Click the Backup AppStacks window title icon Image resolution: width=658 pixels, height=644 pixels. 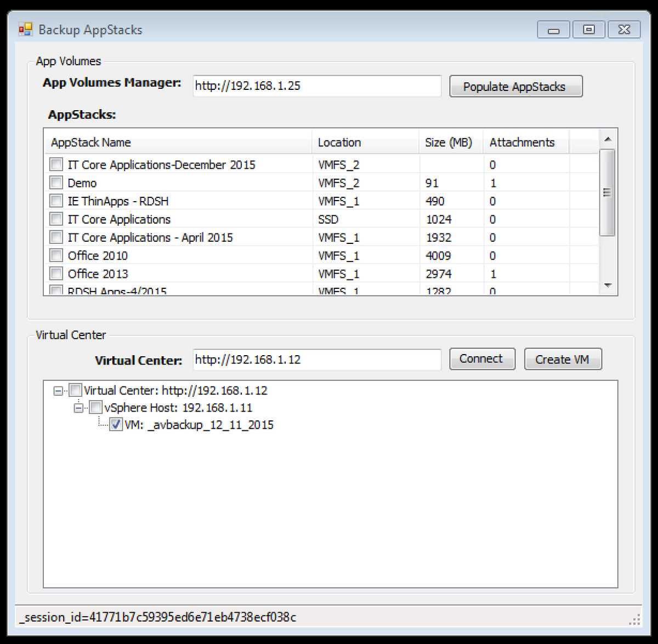(x=25, y=29)
